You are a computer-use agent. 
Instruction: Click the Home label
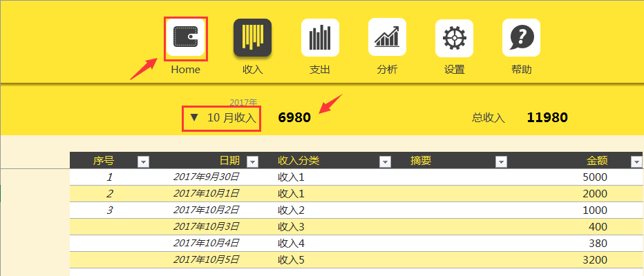pos(186,69)
